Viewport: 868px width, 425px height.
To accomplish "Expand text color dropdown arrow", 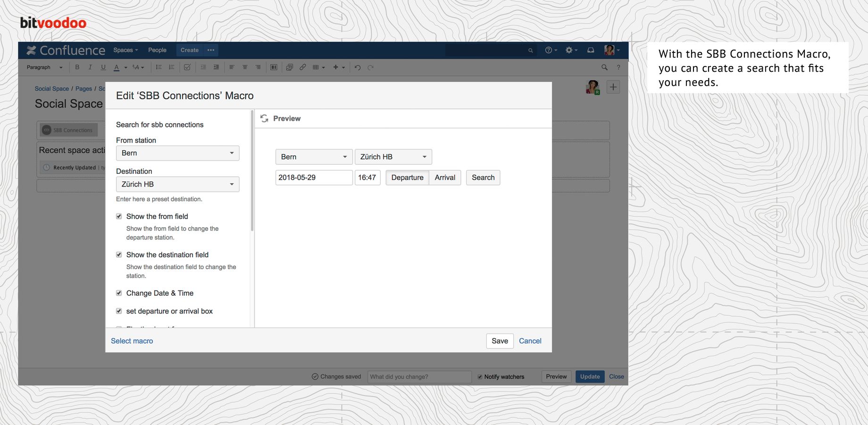I will (x=126, y=68).
